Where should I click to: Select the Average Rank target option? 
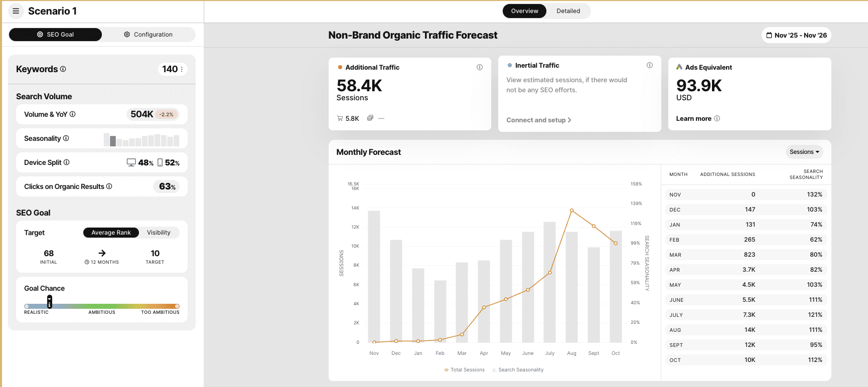coord(111,233)
